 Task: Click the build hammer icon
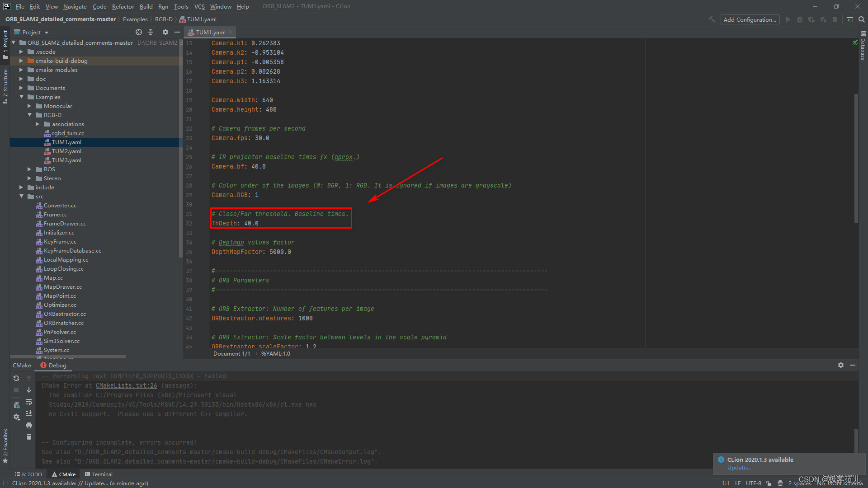[712, 19]
